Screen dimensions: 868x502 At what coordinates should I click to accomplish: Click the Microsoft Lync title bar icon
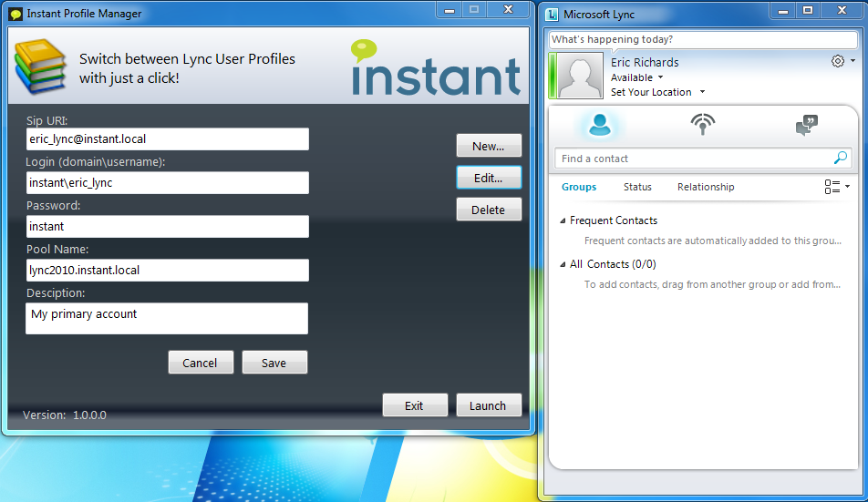coord(552,15)
